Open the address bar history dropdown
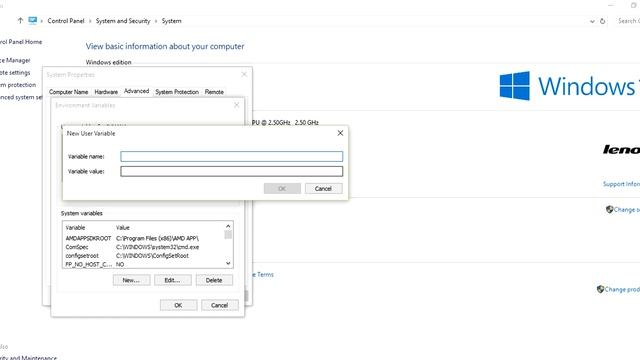The height and width of the screenshot is (360, 640). pyautogui.click(x=592, y=21)
